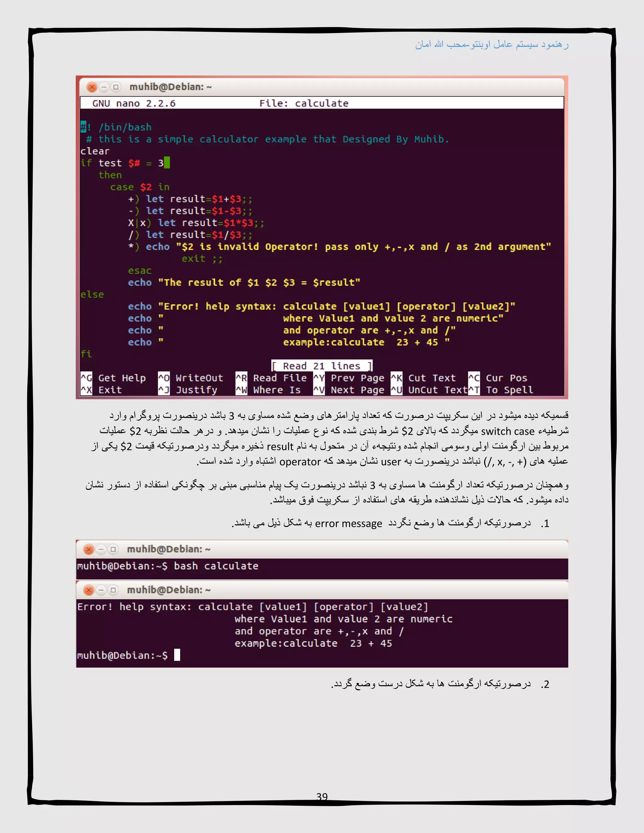Viewport: 644px width, 833px height.
Task: Minimize the error output terminal window
Action: point(101,590)
